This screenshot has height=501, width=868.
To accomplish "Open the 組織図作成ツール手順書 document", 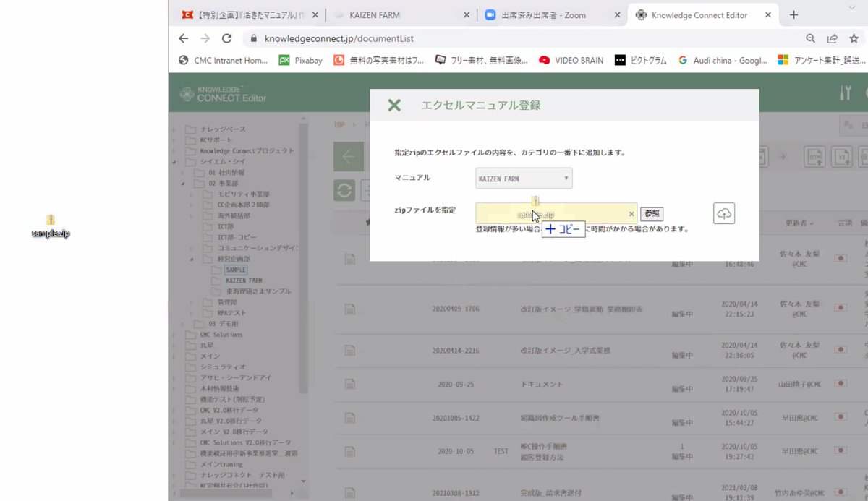I will point(561,418).
